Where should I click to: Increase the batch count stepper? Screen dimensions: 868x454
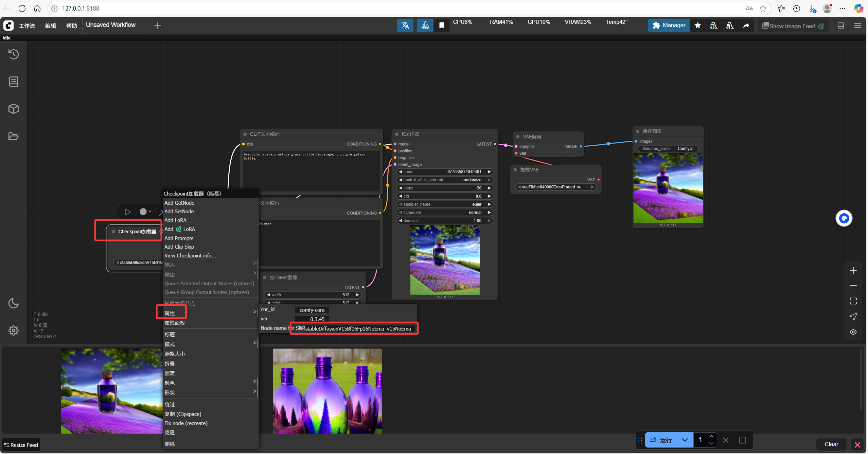pyautogui.click(x=711, y=437)
